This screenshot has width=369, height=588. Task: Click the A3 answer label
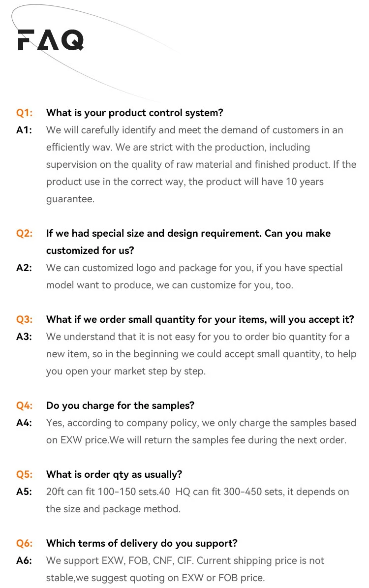point(25,337)
